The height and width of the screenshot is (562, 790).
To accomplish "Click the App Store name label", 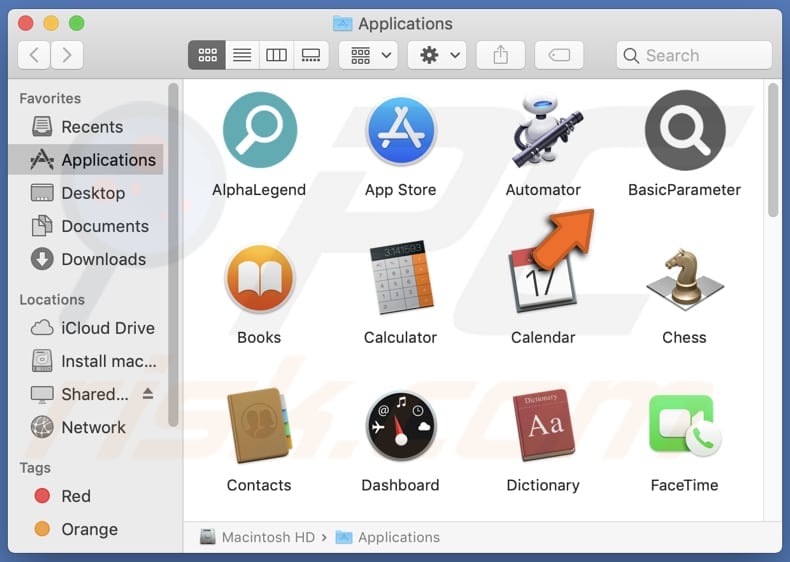I will (401, 190).
